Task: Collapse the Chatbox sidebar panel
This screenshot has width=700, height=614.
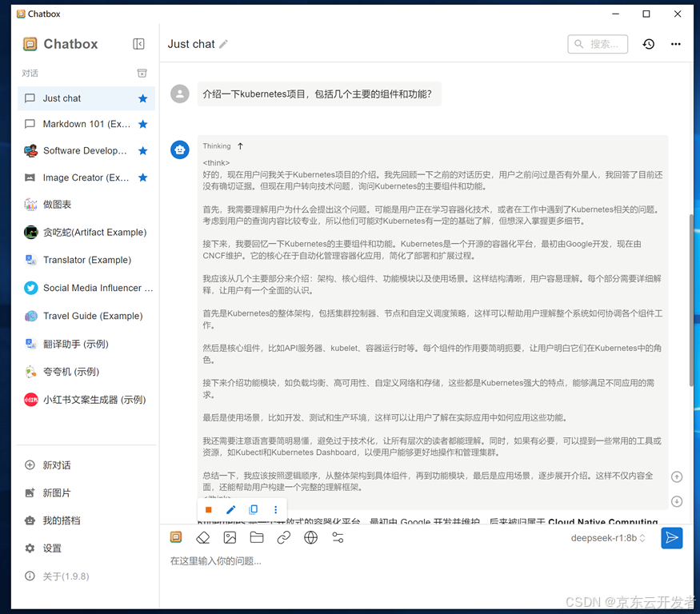Action: [x=138, y=44]
